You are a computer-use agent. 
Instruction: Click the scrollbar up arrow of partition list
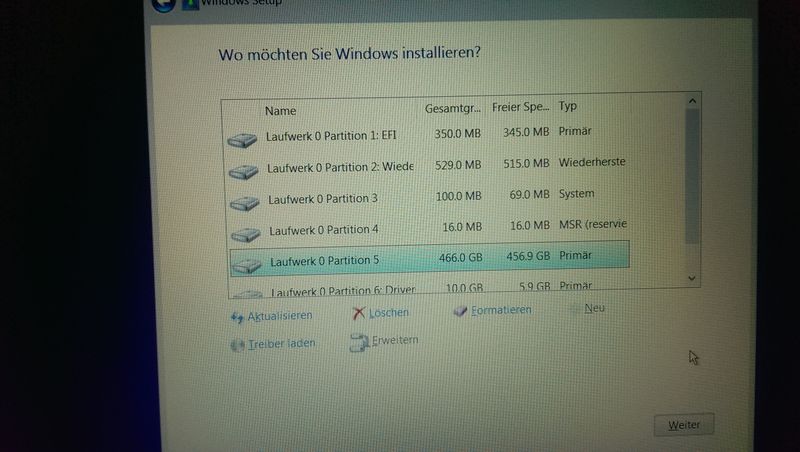(692, 101)
